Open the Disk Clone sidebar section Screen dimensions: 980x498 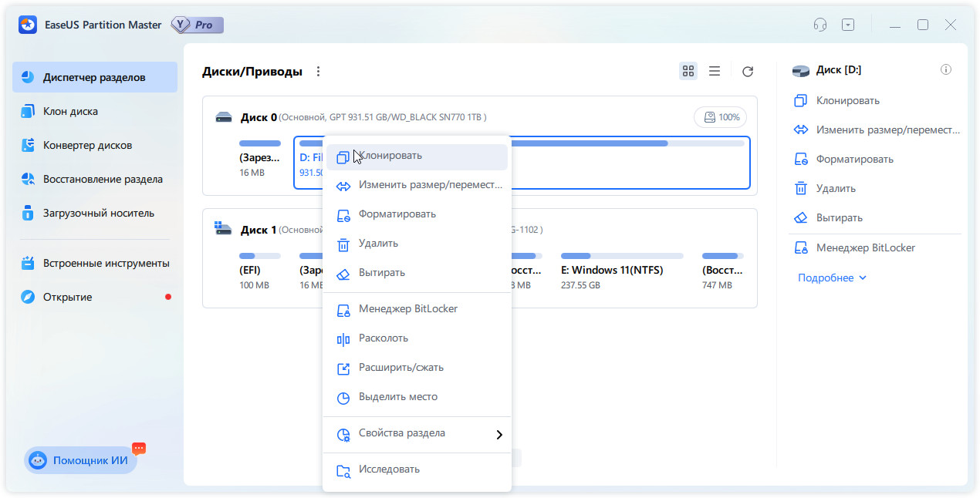tap(70, 111)
